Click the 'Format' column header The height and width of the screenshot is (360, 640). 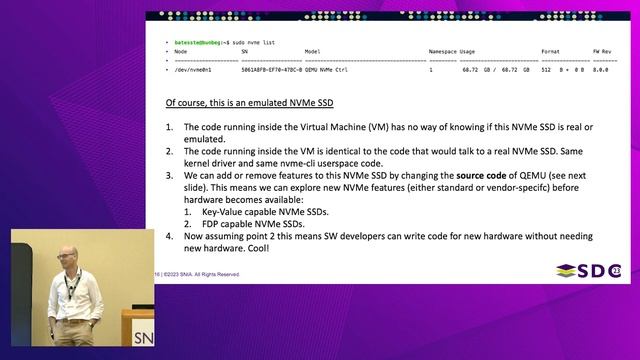pyautogui.click(x=550, y=52)
